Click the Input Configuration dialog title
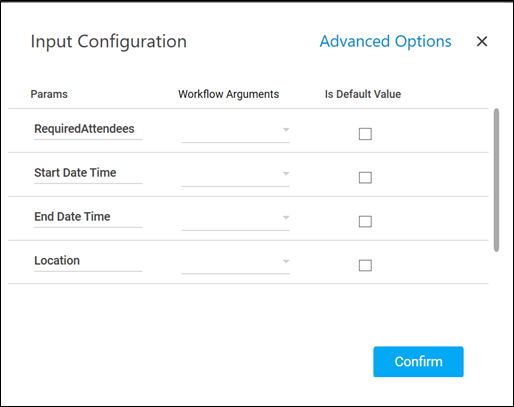This screenshot has width=514, height=407. [109, 42]
